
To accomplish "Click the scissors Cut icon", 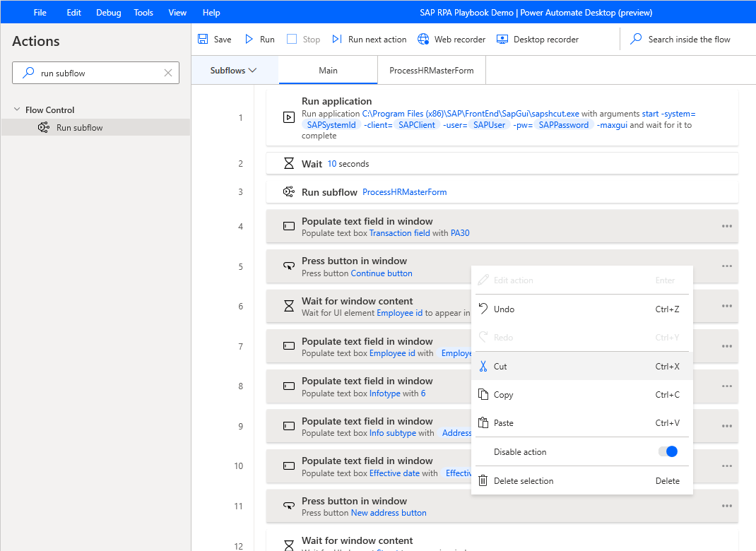I will [483, 367].
